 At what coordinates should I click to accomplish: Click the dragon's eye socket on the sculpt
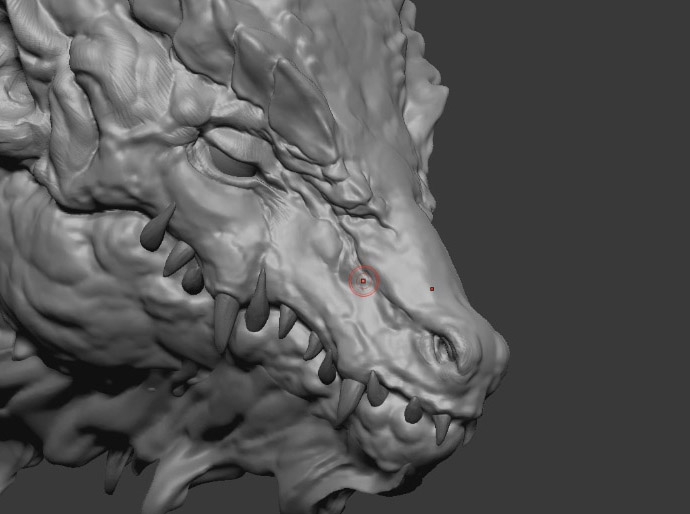tap(232, 162)
